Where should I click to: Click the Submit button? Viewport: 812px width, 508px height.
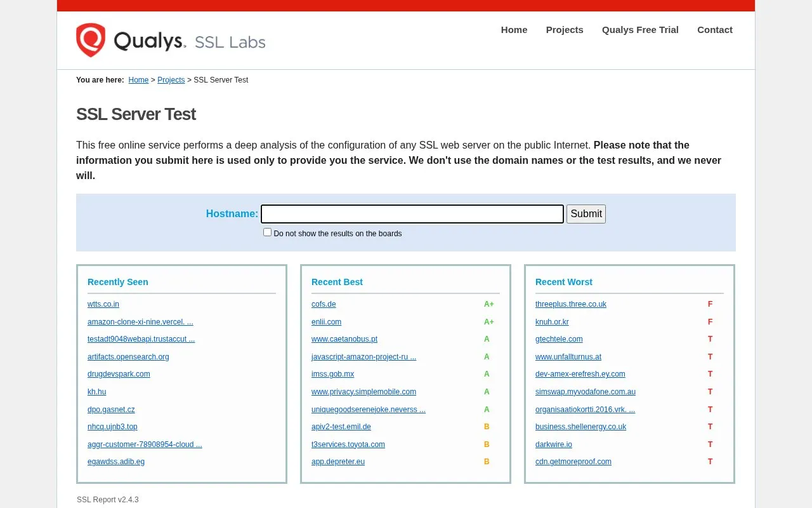coord(586,214)
